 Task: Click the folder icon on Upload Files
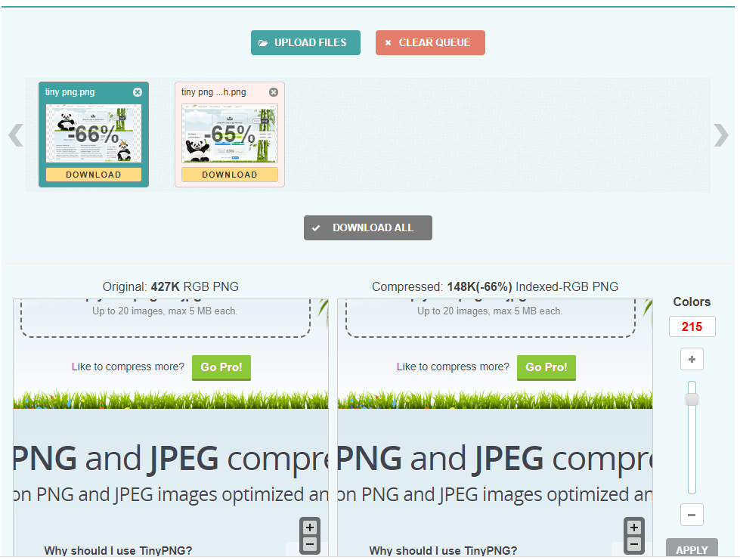(263, 43)
